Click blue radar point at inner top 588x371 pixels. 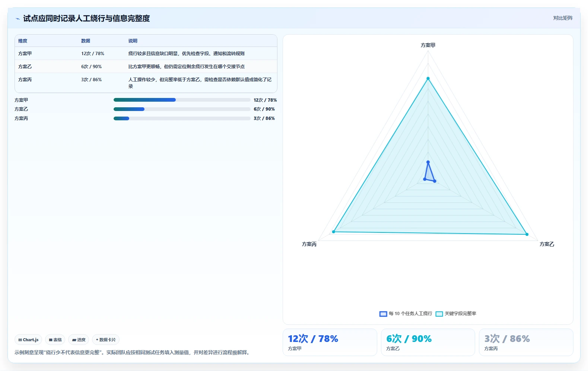click(428, 162)
